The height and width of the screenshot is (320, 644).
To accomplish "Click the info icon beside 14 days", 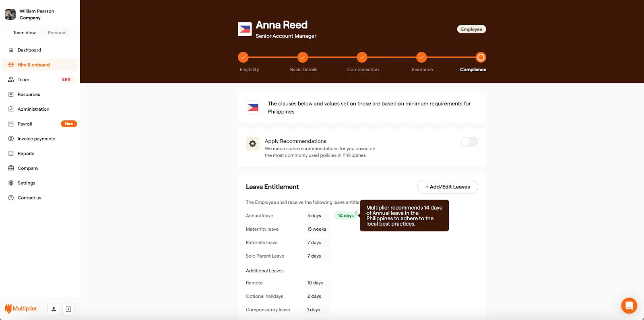I will point(356,213).
